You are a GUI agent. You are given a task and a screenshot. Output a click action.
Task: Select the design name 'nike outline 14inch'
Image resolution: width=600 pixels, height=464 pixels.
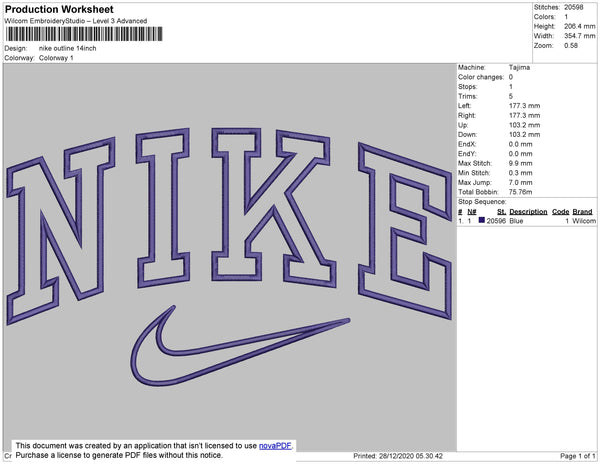(x=68, y=48)
